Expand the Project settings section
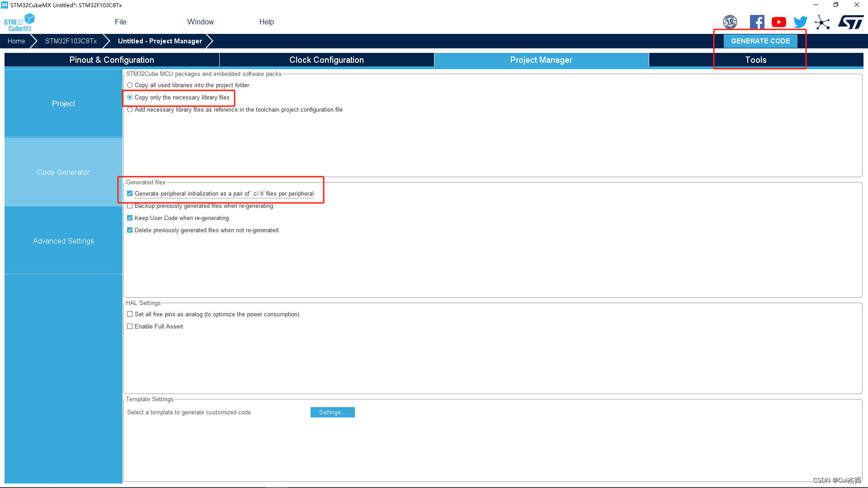This screenshot has width=868, height=488. (x=63, y=103)
